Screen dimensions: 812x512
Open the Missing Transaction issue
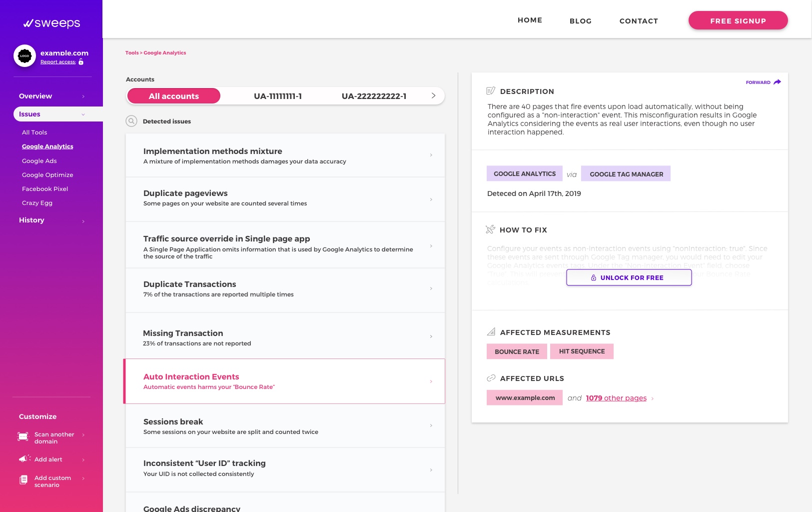point(285,336)
